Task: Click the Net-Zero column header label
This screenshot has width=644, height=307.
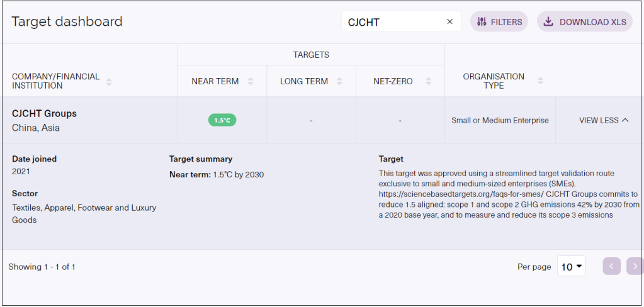Action: coord(393,82)
